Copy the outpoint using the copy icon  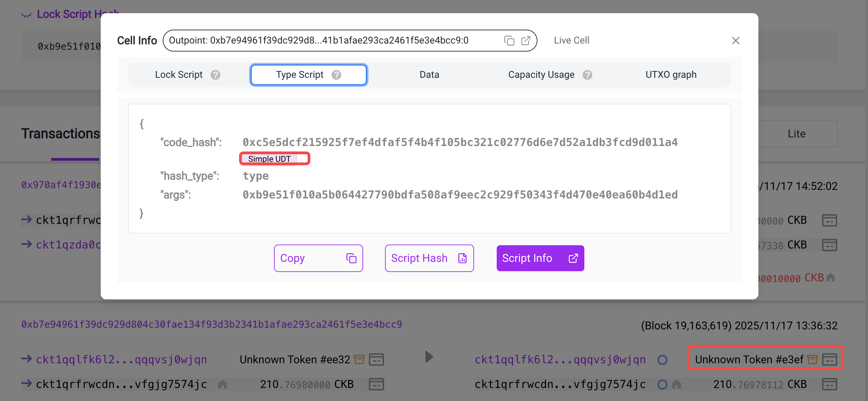point(509,41)
